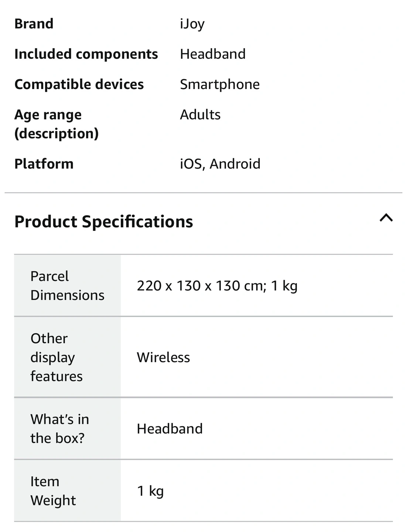Select the Compatible devices label
The height and width of the screenshot is (532, 407).
pyautogui.click(x=79, y=84)
